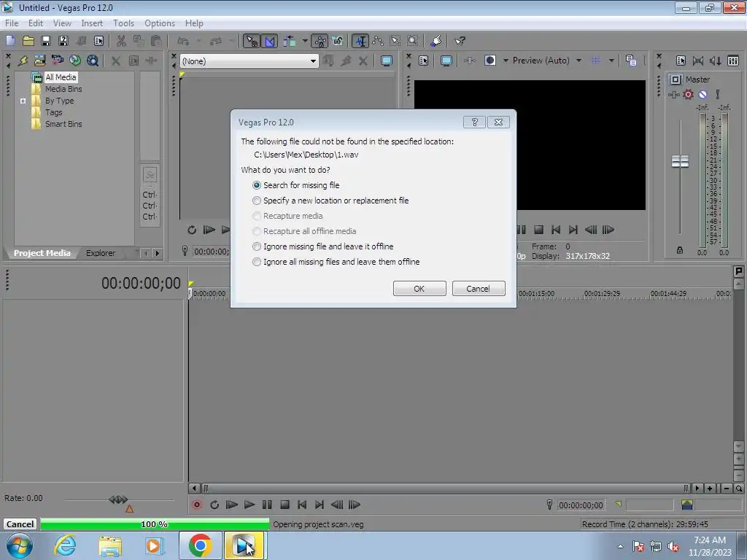The width and height of the screenshot is (747, 560).
Task: Open the File menu
Action: [12, 23]
